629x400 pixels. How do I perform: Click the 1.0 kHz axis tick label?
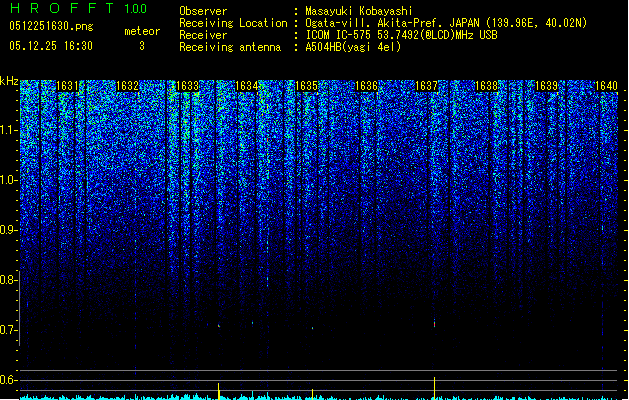(8, 180)
